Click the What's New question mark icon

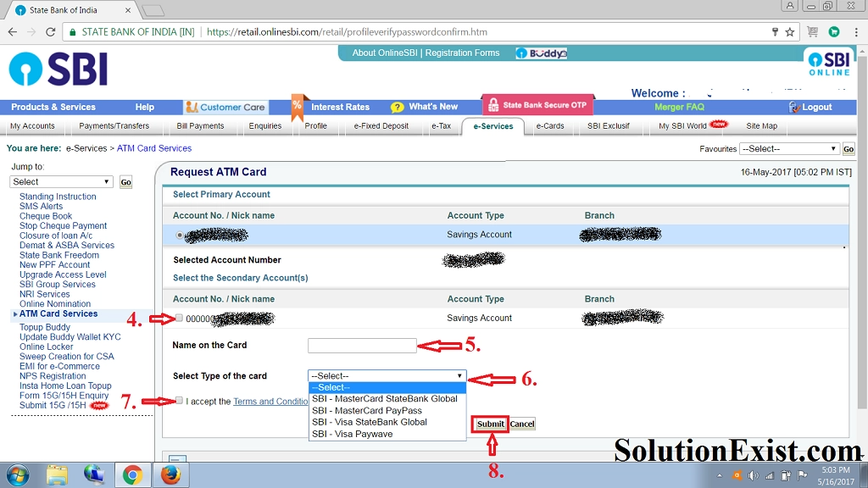pos(397,107)
